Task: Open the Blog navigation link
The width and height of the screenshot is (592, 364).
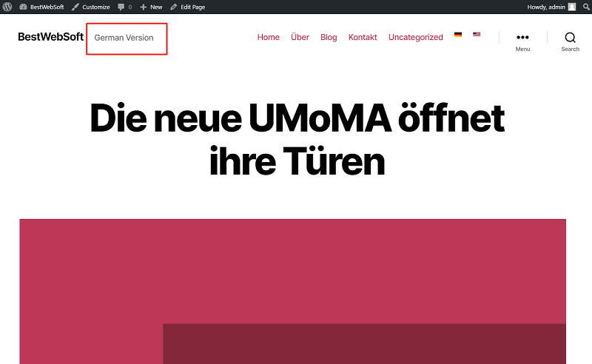Action: tap(329, 37)
